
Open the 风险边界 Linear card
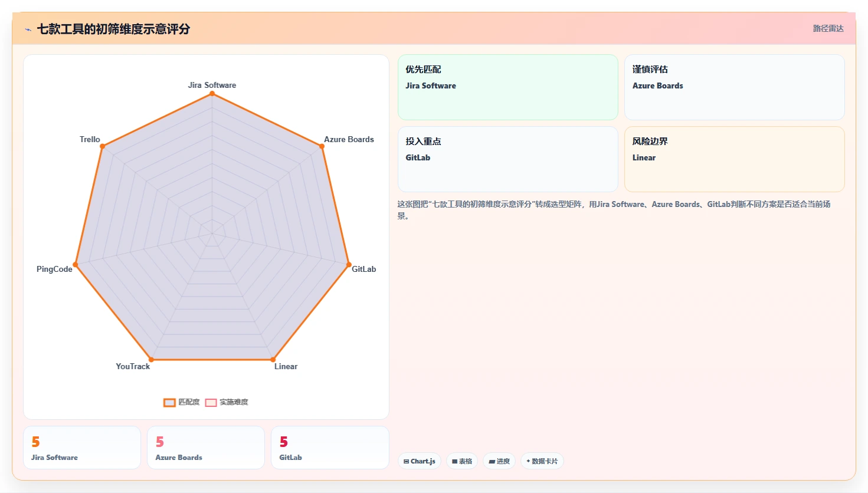point(735,159)
